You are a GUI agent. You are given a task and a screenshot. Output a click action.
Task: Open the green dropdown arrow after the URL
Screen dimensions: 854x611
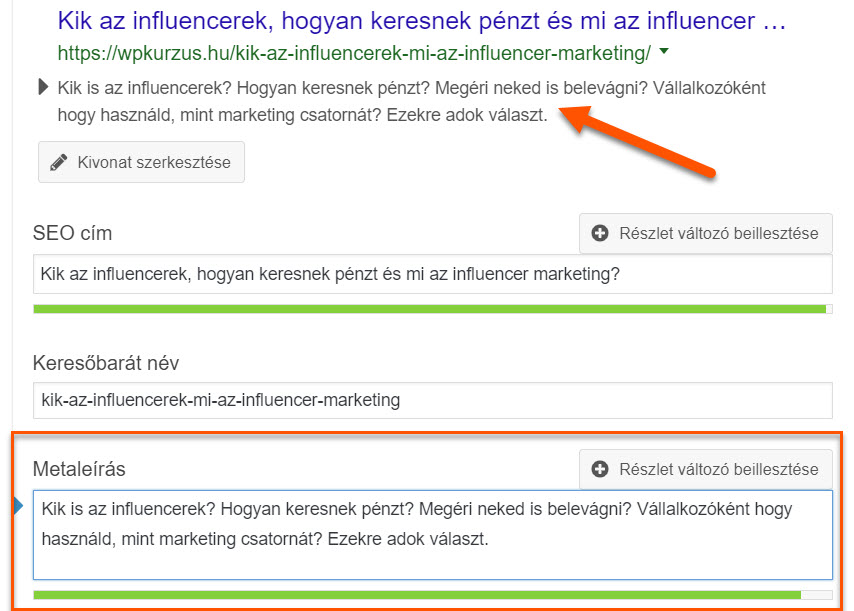point(665,51)
